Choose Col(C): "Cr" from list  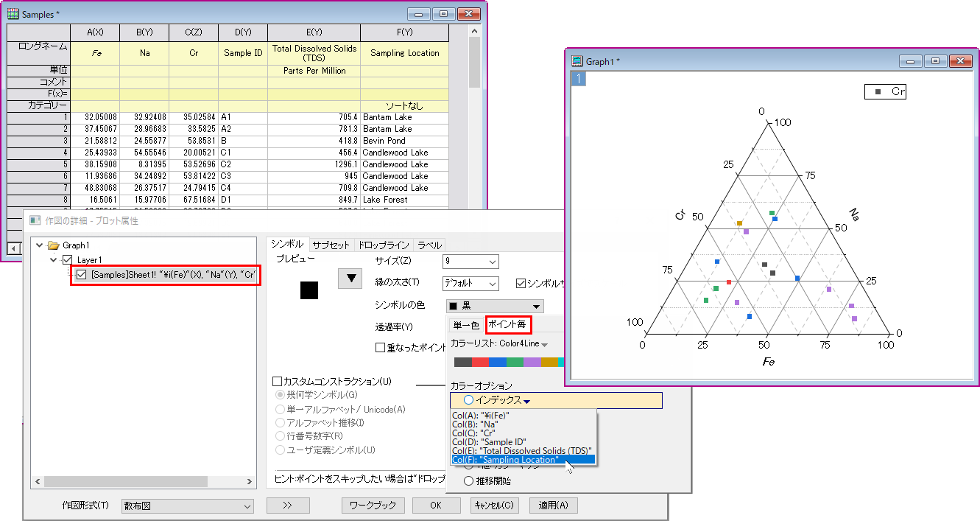pos(523,433)
